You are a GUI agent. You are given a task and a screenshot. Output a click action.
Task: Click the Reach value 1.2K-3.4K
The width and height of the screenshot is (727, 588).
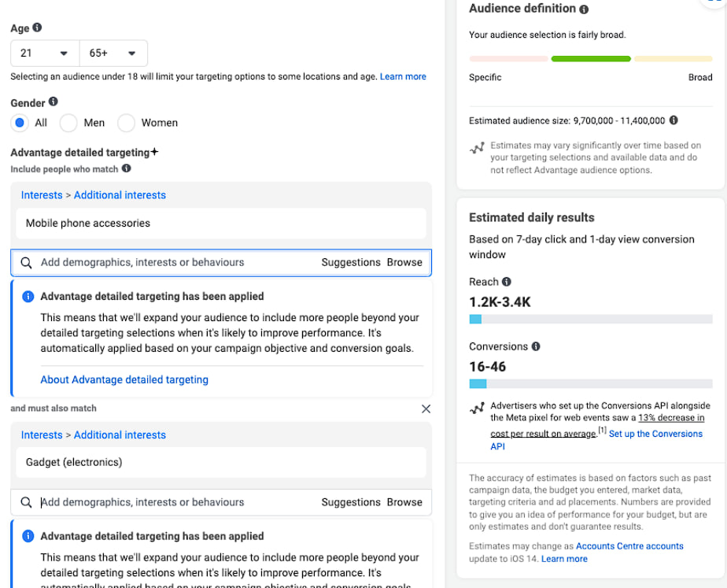point(500,302)
